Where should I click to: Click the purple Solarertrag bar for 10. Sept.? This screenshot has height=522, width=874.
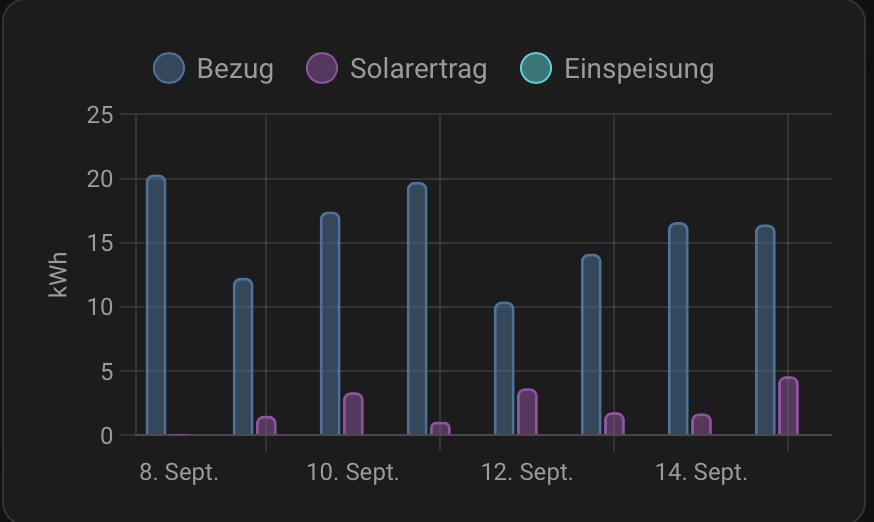[353, 414]
